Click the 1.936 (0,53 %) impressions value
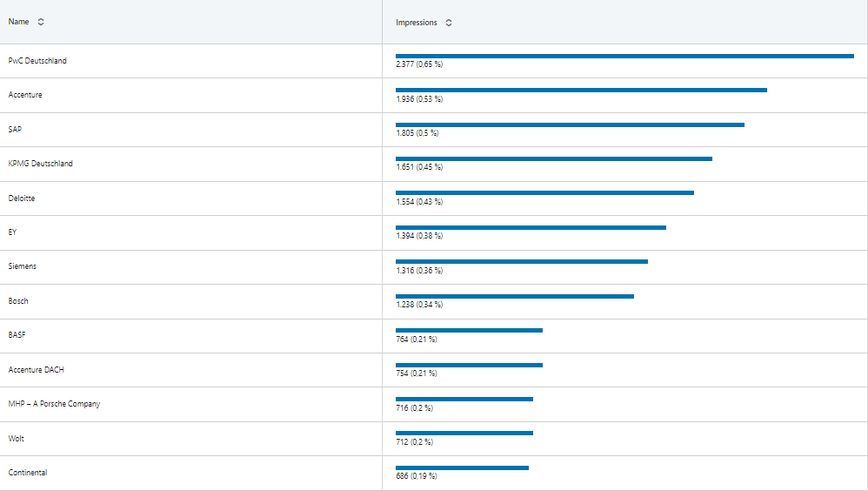This screenshot has width=868, height=491. coord(419,99)
